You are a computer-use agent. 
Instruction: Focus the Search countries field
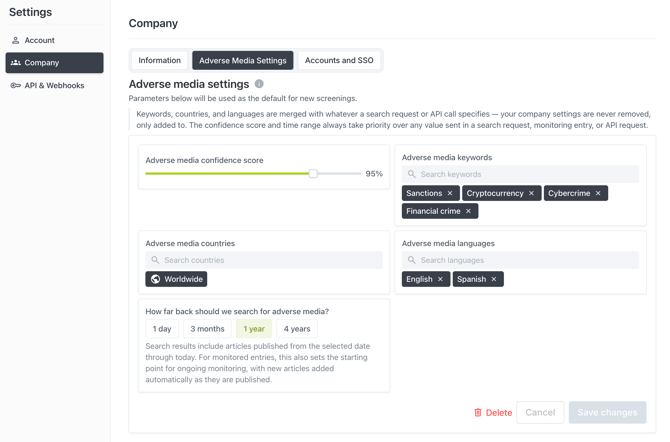click(264, 260)
